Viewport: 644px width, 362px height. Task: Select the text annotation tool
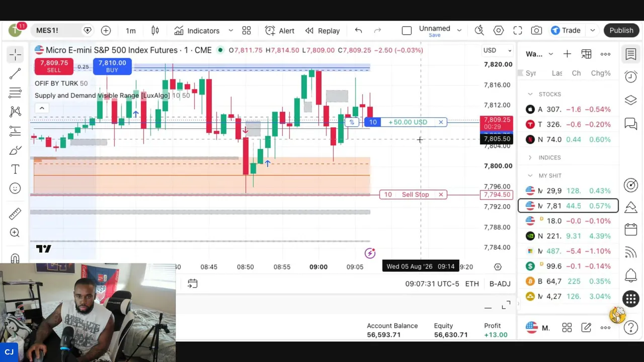[15, 169]
